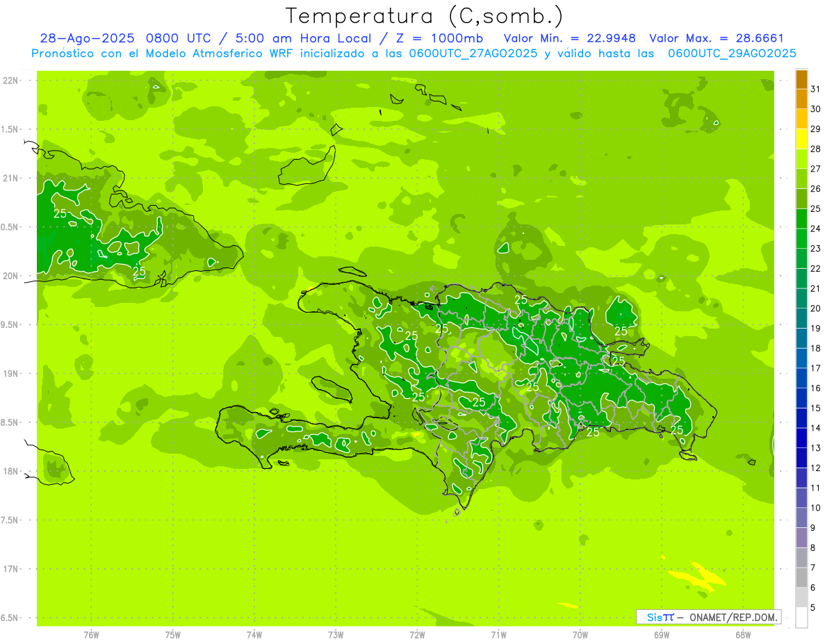Click the '21N' latitude label

click(11, 179)
